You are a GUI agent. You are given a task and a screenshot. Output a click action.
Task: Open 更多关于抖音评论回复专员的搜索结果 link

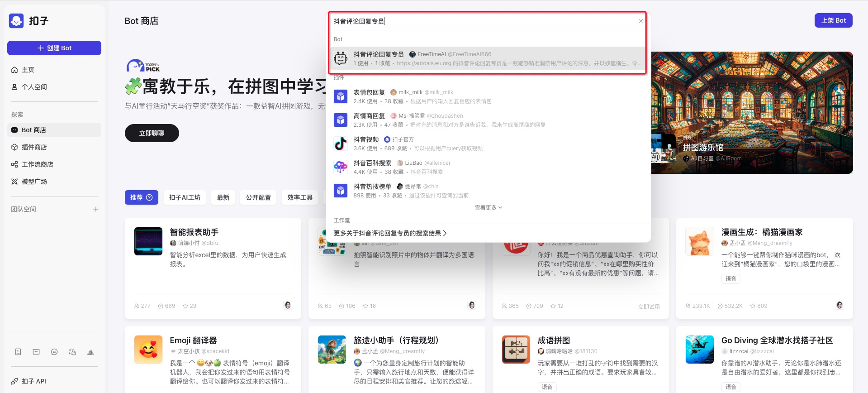[x=390, y=233]
